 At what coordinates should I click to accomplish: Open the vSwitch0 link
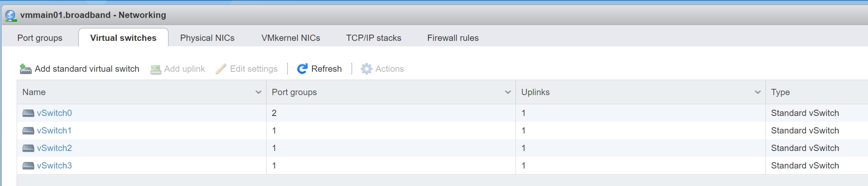[54, 113]
